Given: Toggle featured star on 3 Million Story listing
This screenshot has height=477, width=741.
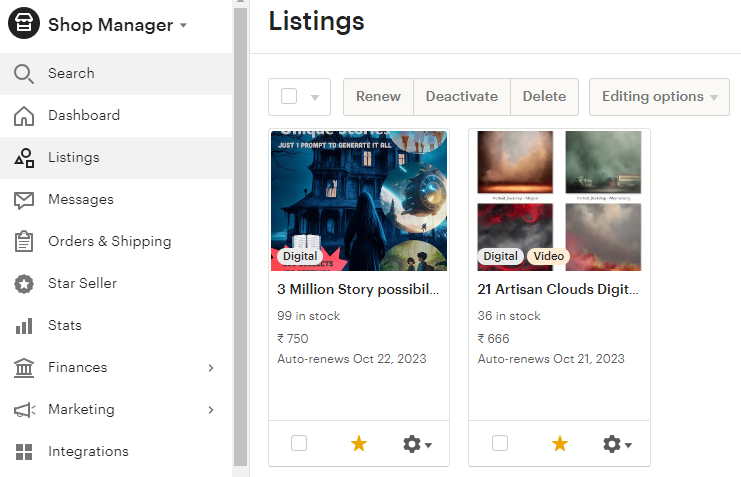Looking at the screenshot, I should (x=359, y=443).
